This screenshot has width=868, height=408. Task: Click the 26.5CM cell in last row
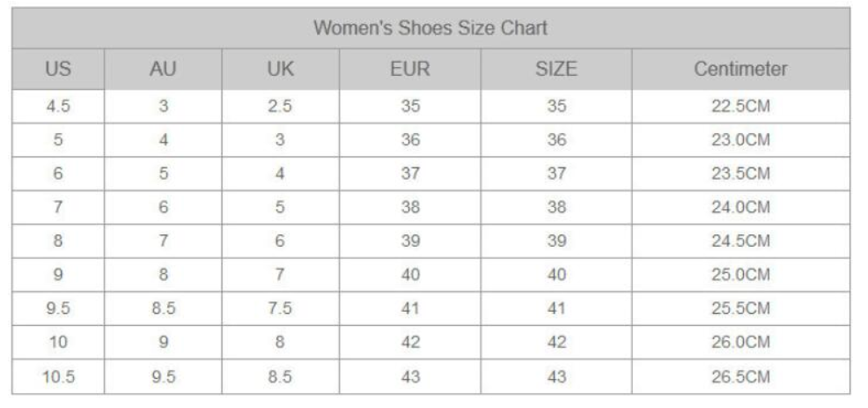[740, 377]
